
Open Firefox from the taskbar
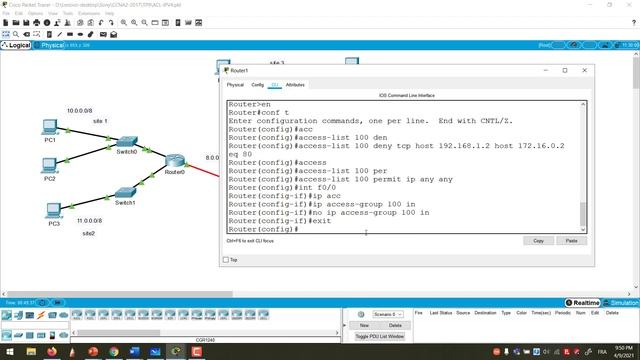click(x=52, y=351)
